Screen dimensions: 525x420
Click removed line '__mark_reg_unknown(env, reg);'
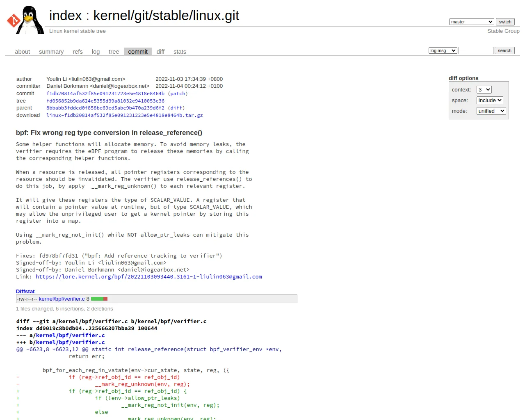pos(142,384)
